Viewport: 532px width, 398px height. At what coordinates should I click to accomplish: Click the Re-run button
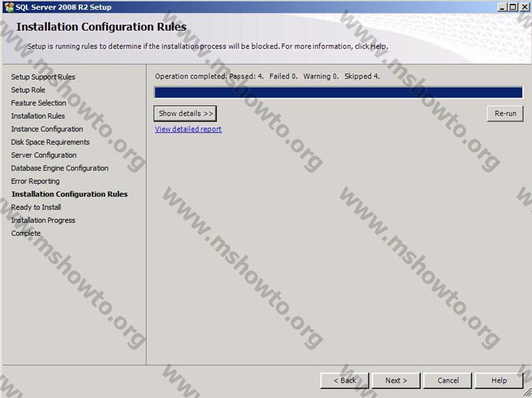[505, 114]
